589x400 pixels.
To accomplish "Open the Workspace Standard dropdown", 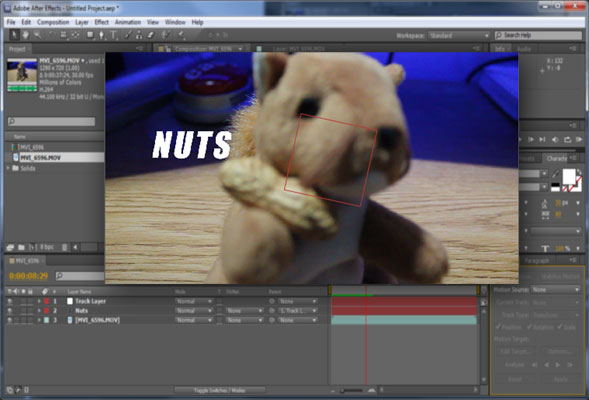I will click(459, 36).
